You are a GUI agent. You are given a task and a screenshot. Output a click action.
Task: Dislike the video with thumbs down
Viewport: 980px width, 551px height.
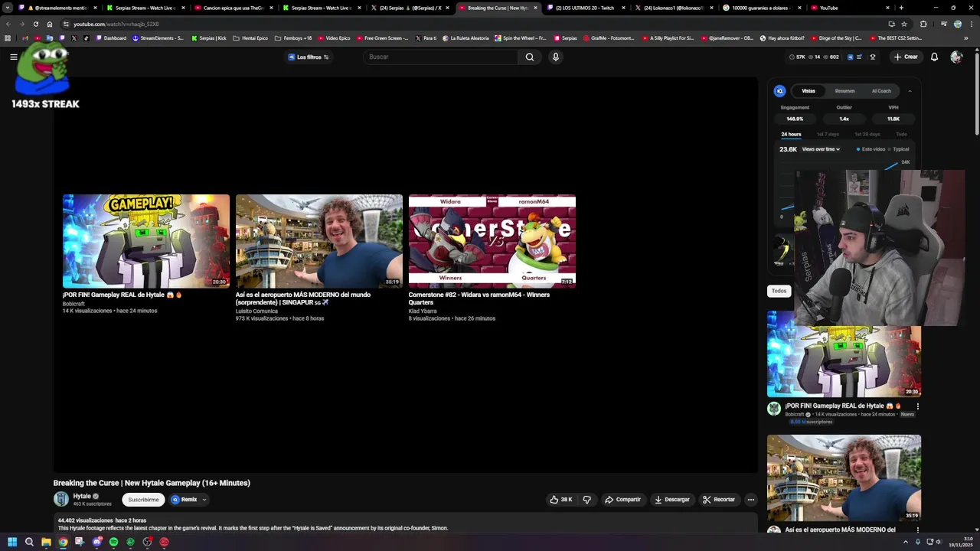coord(587,500)
